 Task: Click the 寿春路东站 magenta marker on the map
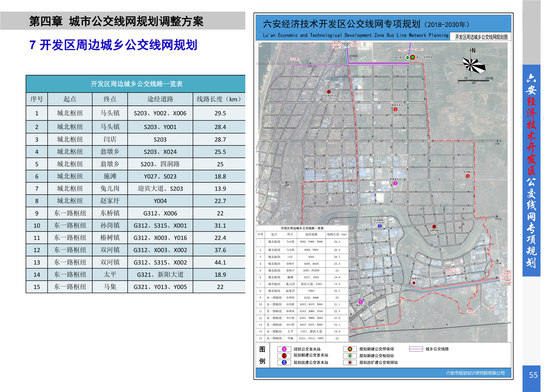pyautogui.click(x=395, y=183)
